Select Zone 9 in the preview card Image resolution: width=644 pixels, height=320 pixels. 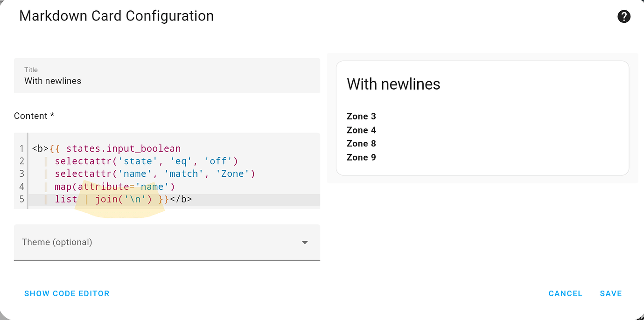point(361,157)
